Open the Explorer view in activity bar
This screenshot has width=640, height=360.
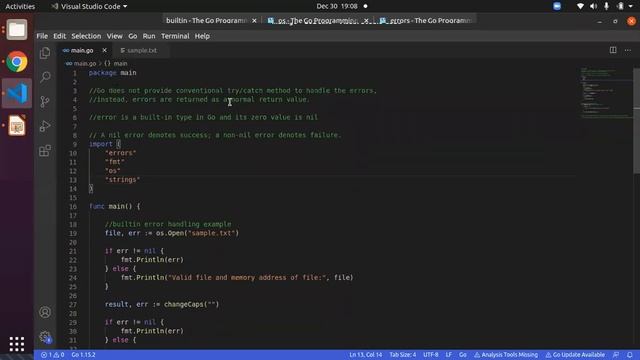pyautogui.click(x=45, y=53)
